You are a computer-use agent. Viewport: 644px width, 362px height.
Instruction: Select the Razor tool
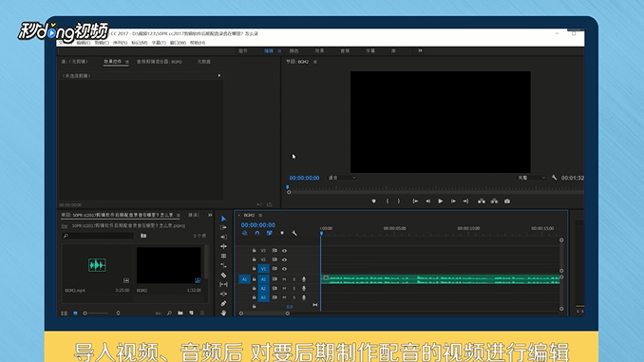coord(223,275)
